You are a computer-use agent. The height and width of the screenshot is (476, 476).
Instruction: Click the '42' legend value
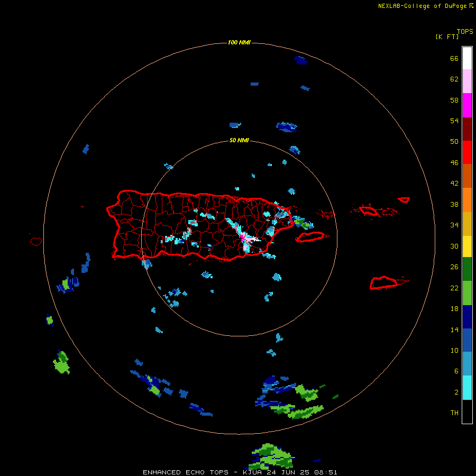tap(454, 184)
